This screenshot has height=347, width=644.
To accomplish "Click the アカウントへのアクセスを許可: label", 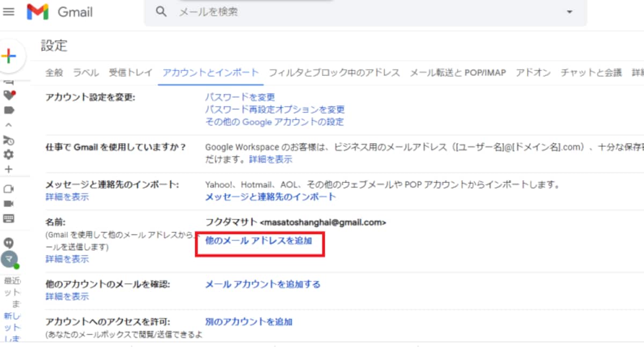I will click(108, 322).
